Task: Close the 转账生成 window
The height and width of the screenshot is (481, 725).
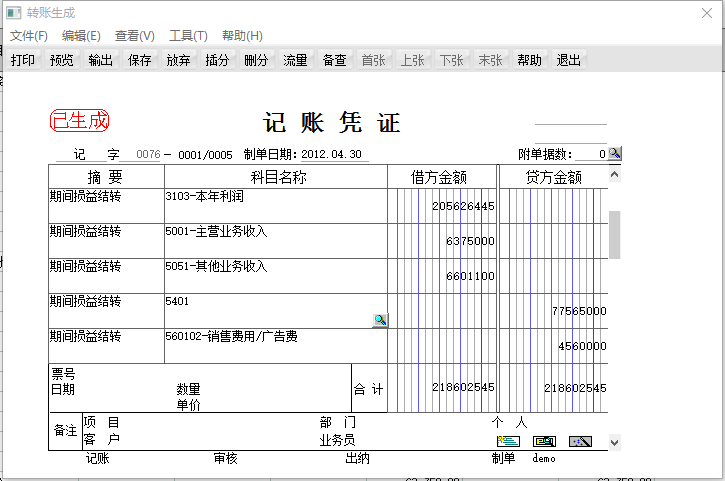Action: pyautogui.click(x=707, y=13)
